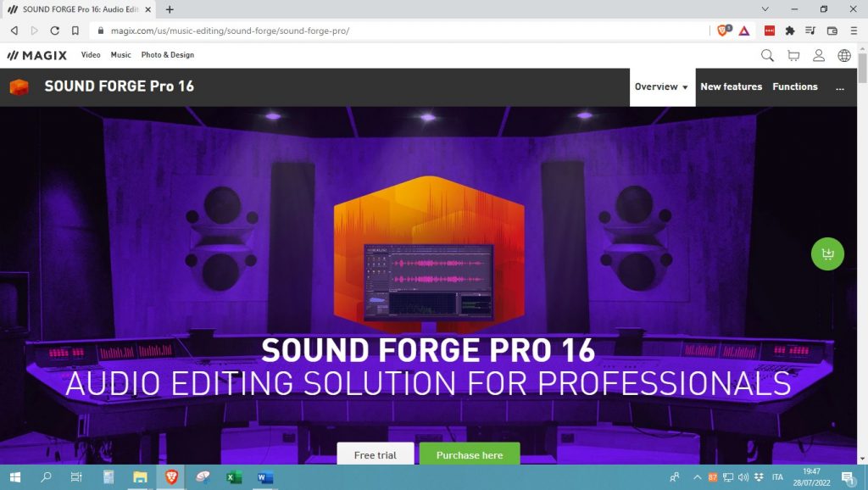The image size is (868, 490).
Task: Open the three-dot more menu in the navbar
Action: (840, 86)
